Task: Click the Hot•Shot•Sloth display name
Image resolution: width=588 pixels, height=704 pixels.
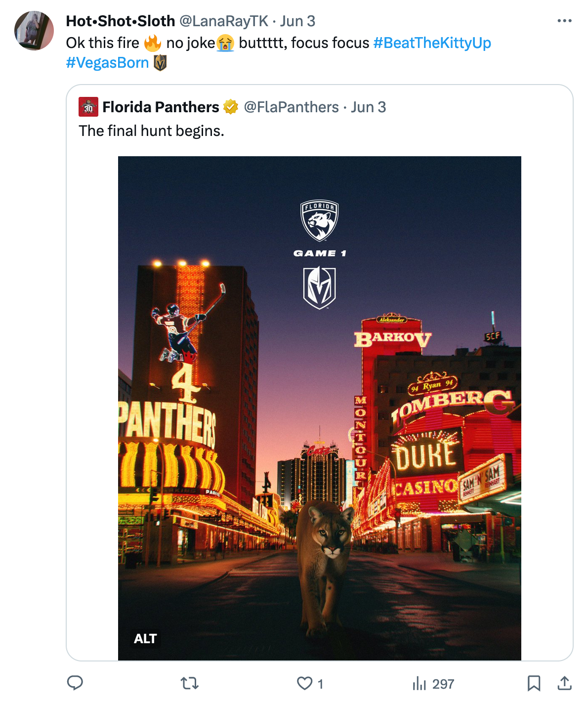Action: [x=121, y=21]
